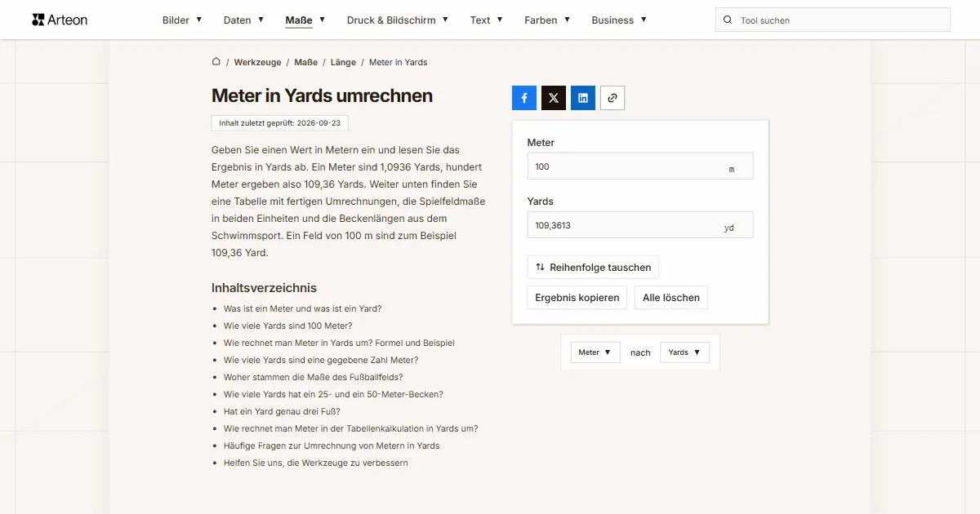Jump to 'Wie viele Yards sind 100 Meter?'

pyautogui.click(x=287, y=326)
